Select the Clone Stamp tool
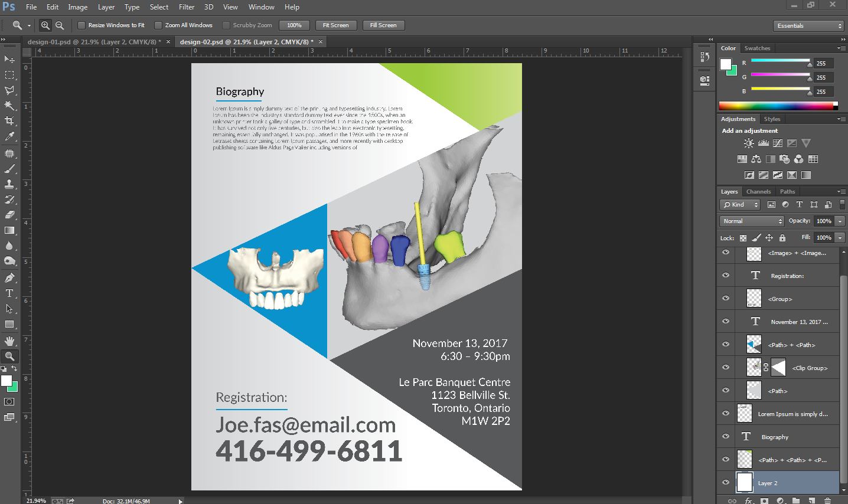This screenshot has height=504, width=848. [9, 184]
